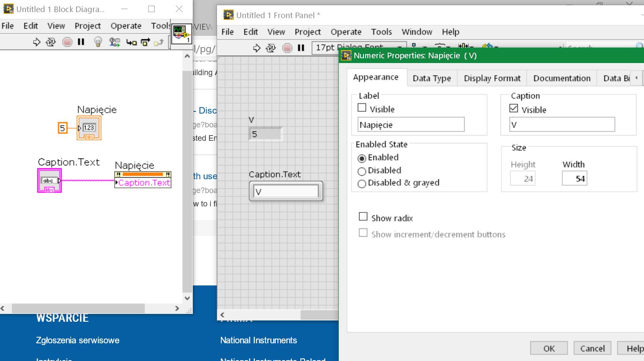Select Napięcie DBL indicator terminal

coord(89,128)
